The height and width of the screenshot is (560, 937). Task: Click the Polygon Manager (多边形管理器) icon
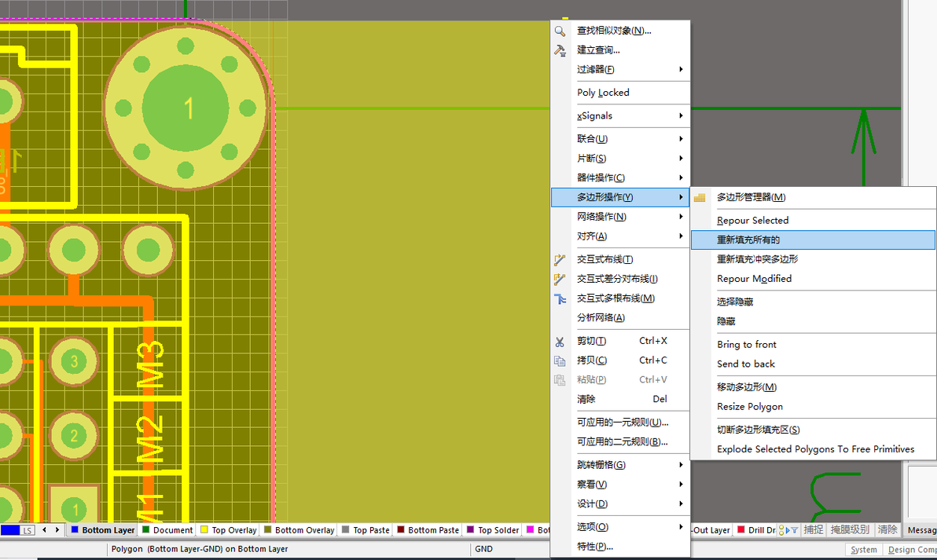700,198
